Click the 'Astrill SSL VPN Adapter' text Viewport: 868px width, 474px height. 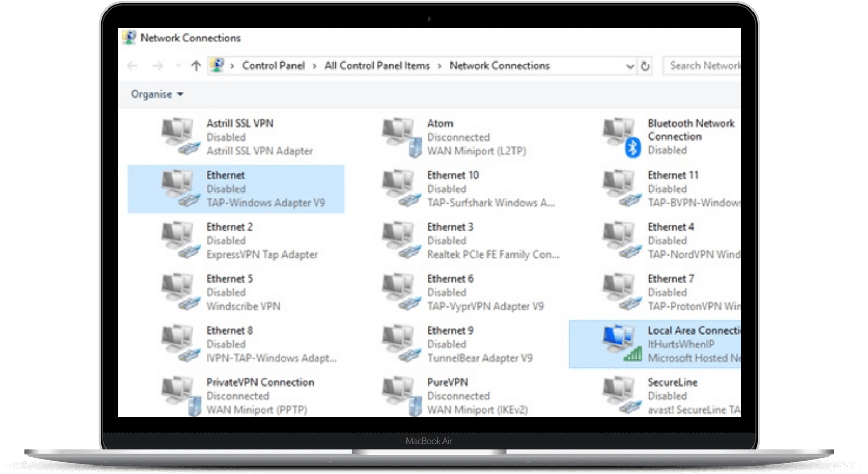point(260,151)
